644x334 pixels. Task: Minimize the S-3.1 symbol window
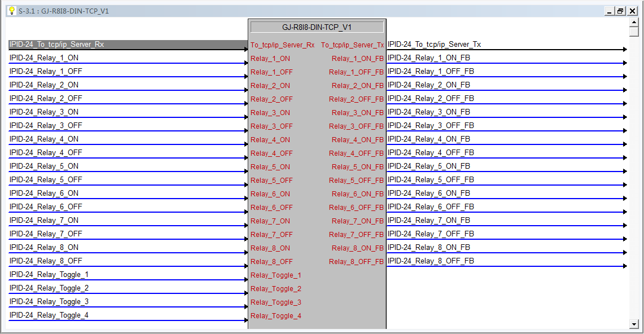pos(610,11)
